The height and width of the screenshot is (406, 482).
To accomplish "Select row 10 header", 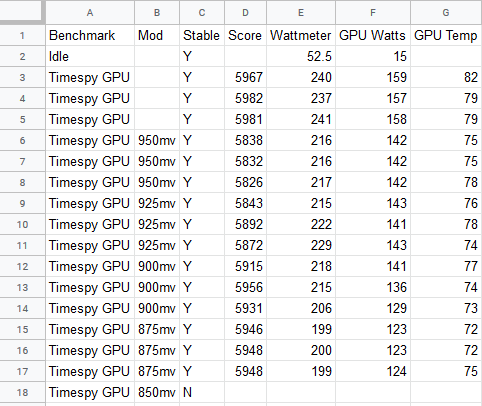I will [x=22, y=224].
